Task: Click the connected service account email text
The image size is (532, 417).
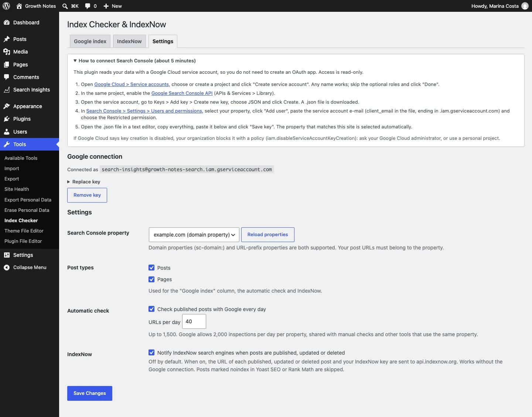Action: click(x=187, y=169)
